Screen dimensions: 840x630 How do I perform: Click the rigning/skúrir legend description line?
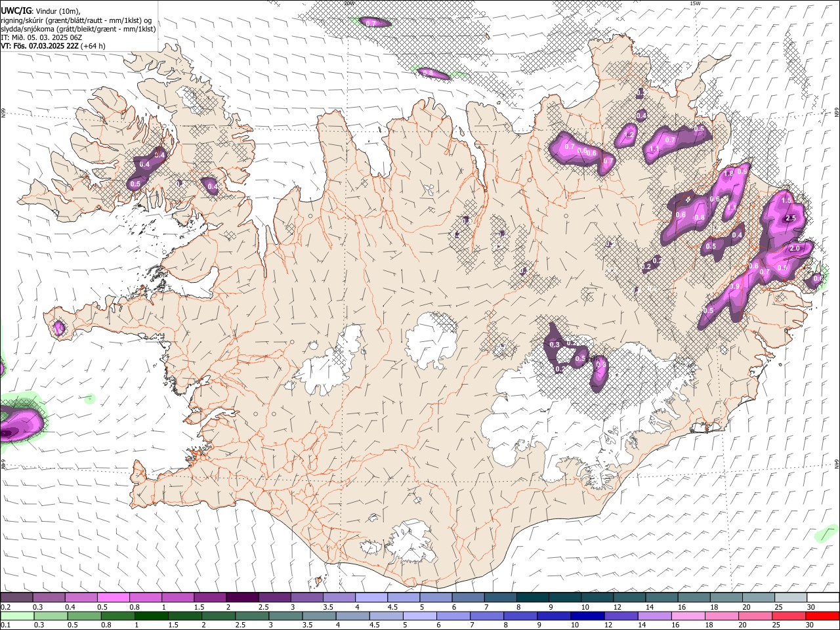click(x=76, y=20)
